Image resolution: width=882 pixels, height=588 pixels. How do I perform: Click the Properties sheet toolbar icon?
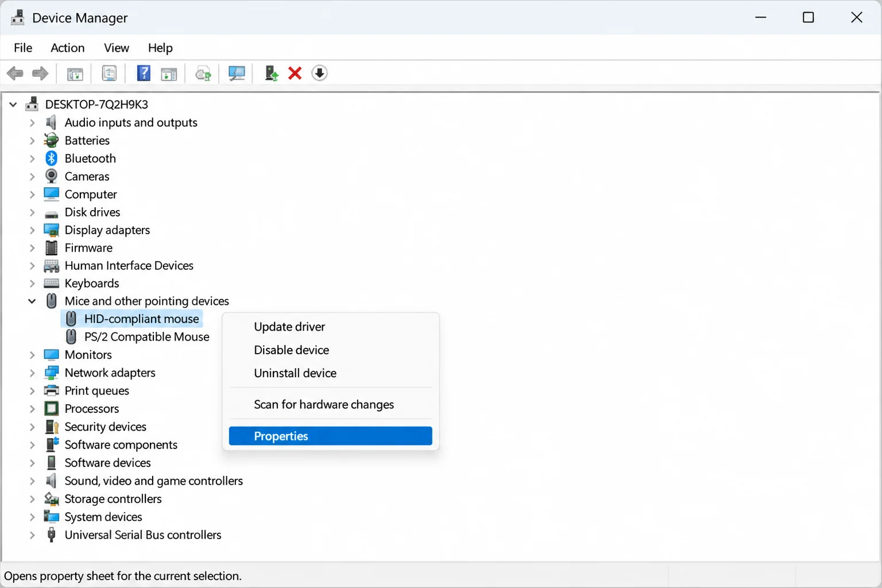(x=109, y=73)
